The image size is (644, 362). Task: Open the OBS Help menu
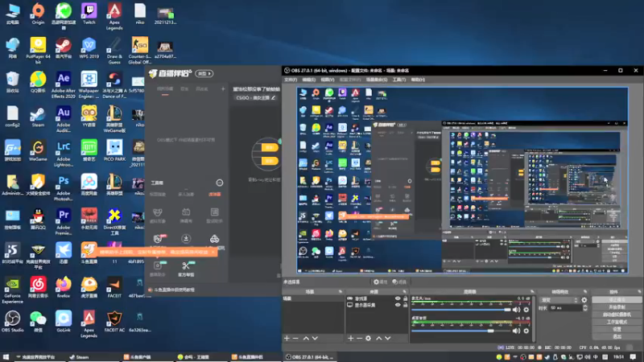[x=418, y=80]
